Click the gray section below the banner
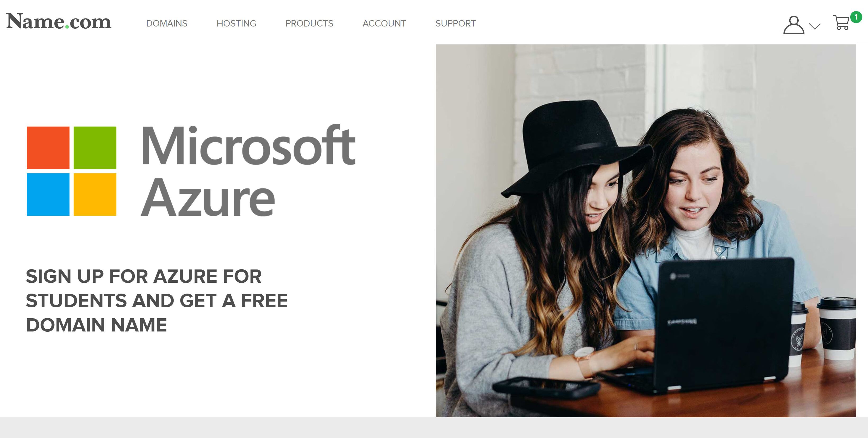Viewport: 868px width, 438px height. click(x=434, y=428)
